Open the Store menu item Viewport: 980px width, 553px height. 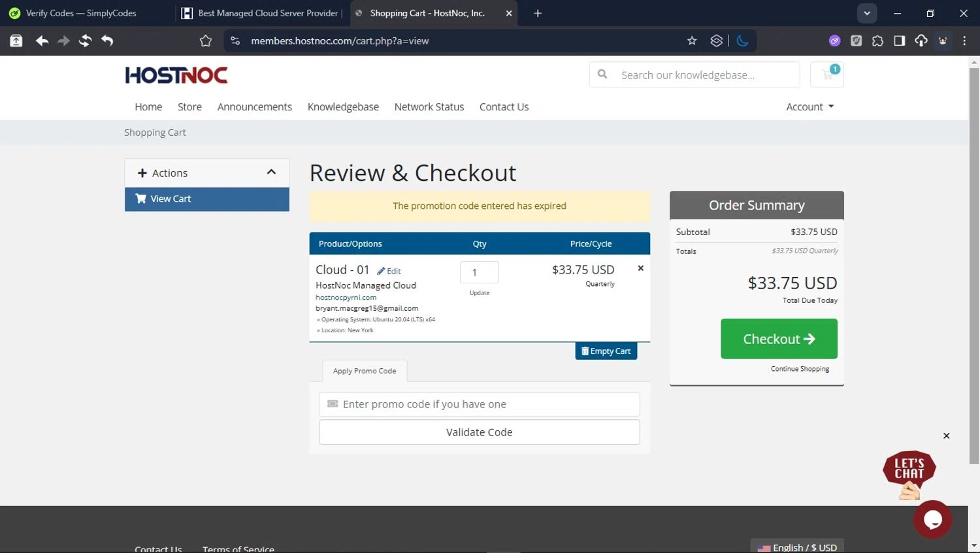click(189, 107)
